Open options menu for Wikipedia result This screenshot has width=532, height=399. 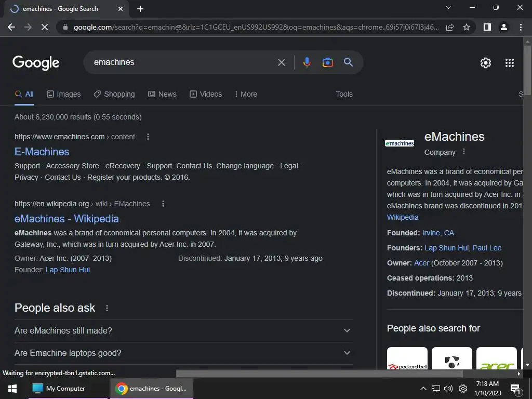pos(163,204)
